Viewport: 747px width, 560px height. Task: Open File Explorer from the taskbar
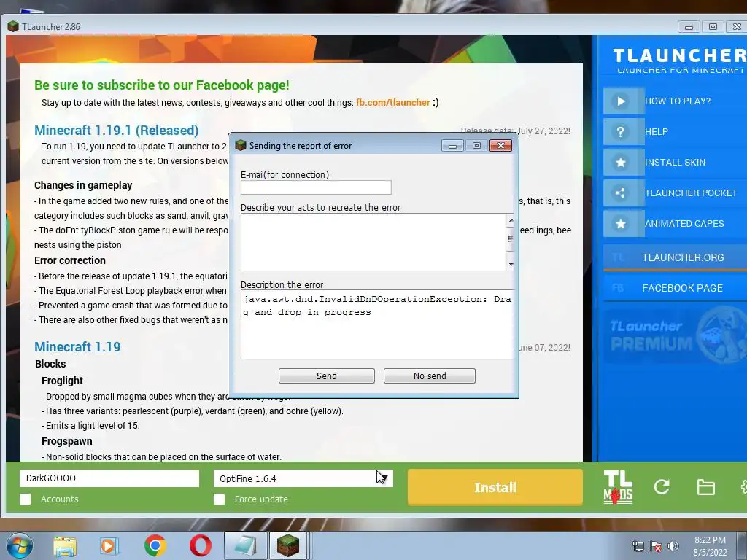pyautogui.click(x=65, y=546)
